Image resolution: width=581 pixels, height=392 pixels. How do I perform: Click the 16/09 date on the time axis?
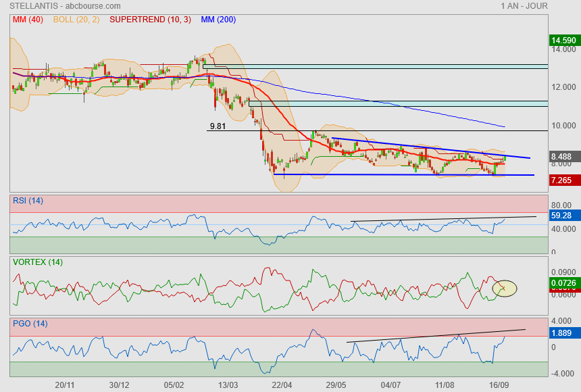pos(499,385)
